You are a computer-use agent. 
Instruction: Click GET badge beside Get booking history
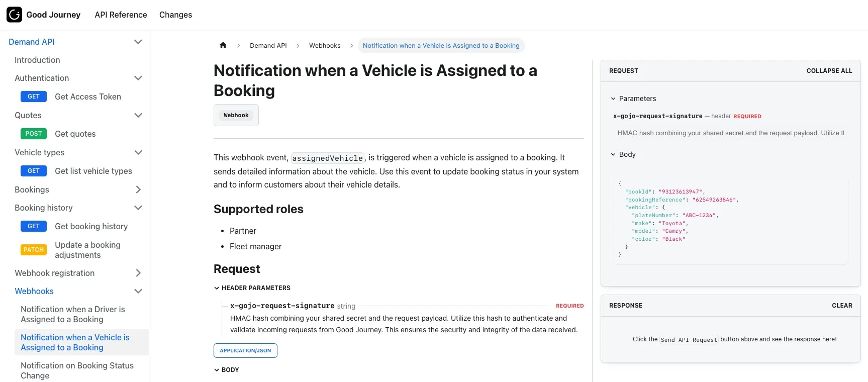[34, 226]
